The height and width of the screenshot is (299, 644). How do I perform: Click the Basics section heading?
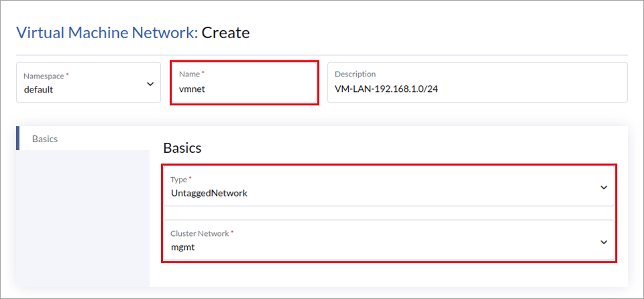182,148
